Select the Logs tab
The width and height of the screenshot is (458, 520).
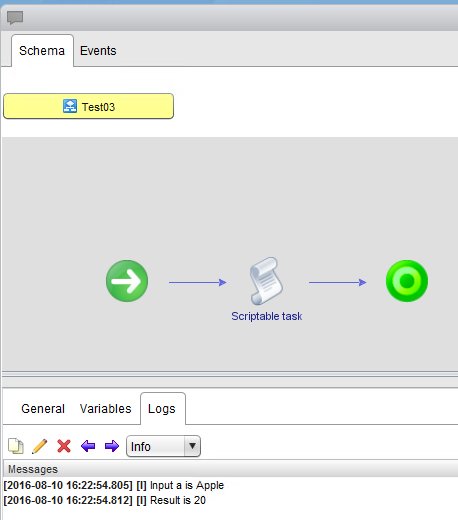pos(162,409)
